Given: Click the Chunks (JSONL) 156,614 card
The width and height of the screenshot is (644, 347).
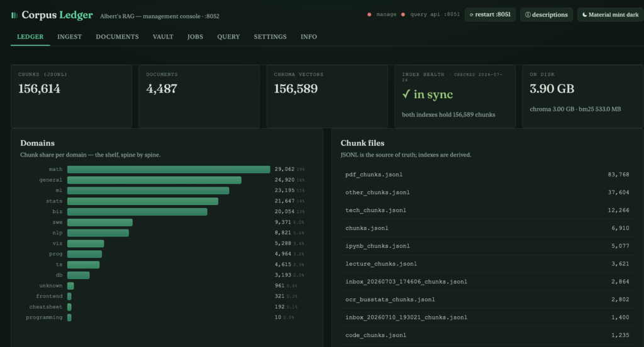Looking at the screenshot, I should click(x=72, y=96).
